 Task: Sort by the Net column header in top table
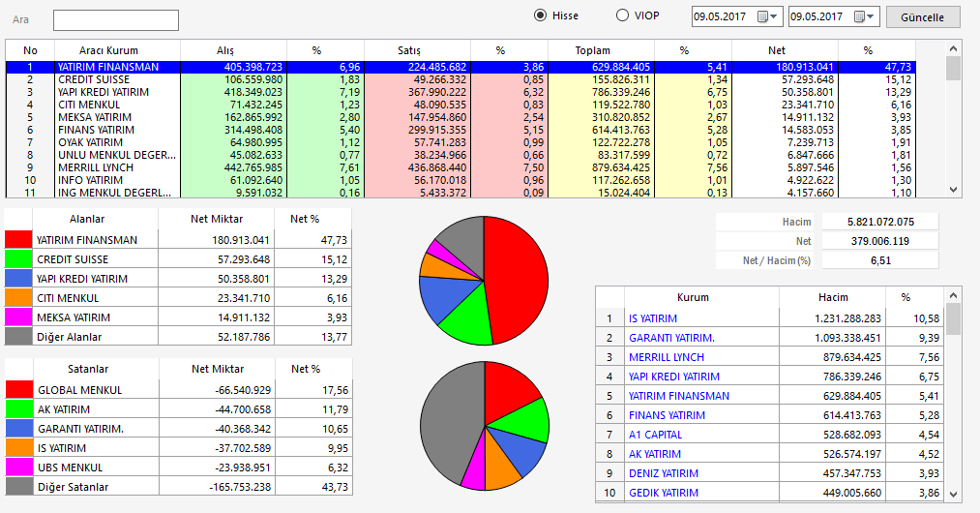click(785, 50)
